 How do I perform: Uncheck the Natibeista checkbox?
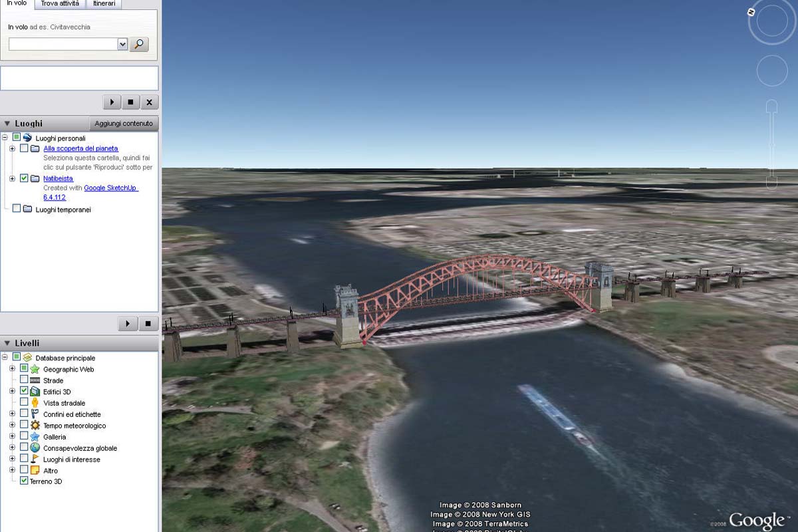[24, 178]
